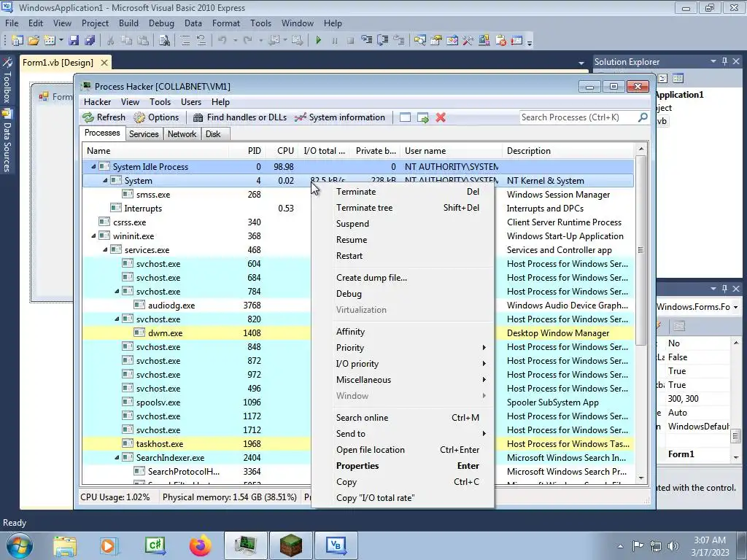The height and width of the screenshot is (560, 747).
Task: Sort processes by PID column header
Action: pos(247,150)
